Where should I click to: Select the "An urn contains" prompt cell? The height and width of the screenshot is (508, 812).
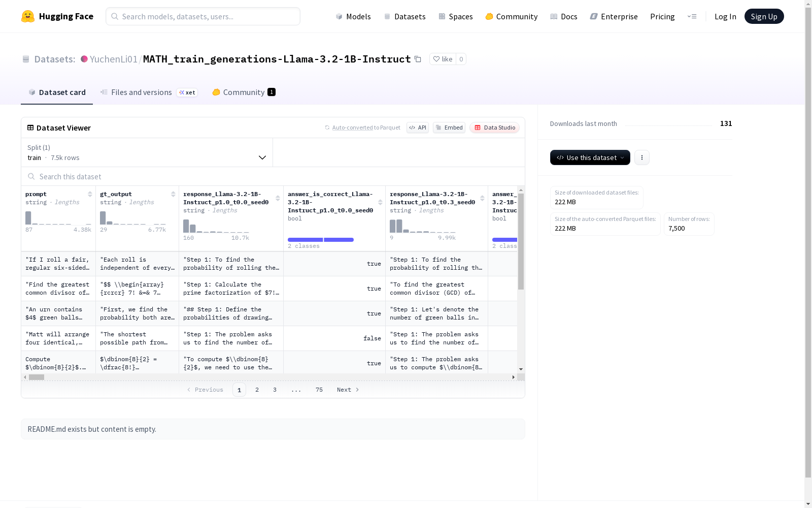pyautogui.click(x=58, y=313)
